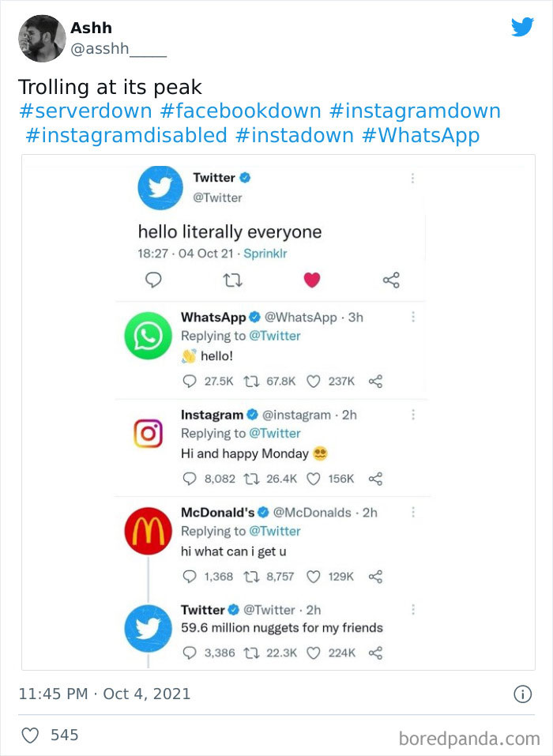The height and width of the screenshot is (756, 553).
Task: Open the more options menu on the hello tweet
Action: pyautogui.click(x=412, y=179)
